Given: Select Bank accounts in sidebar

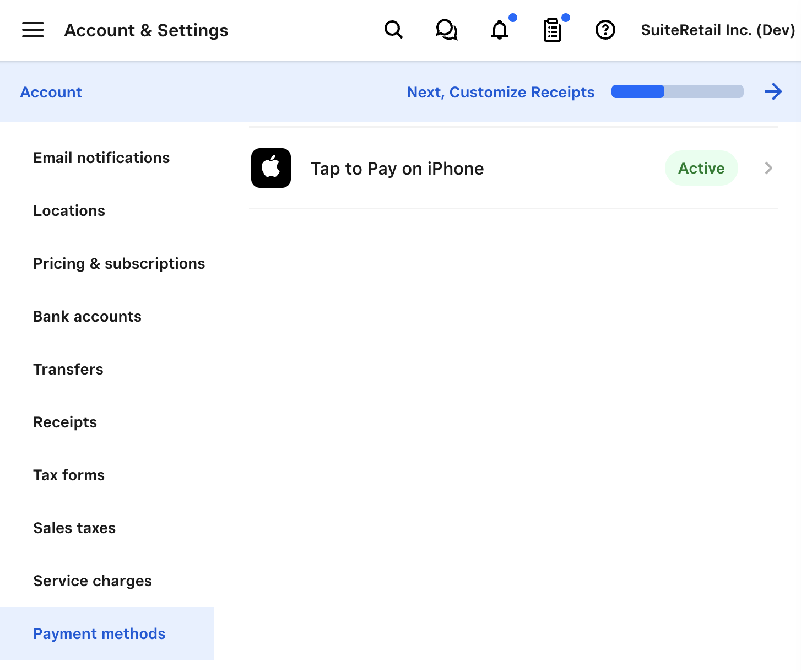Looking at the screenshot, I should [87, 317].
